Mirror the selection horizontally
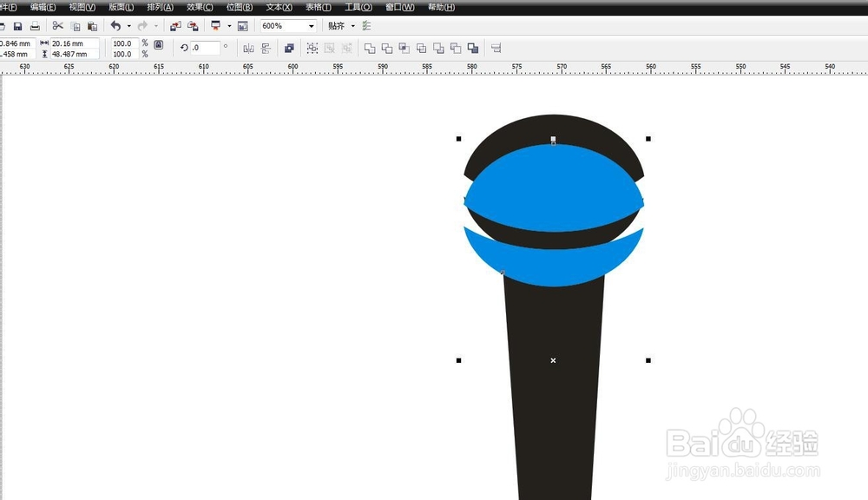Image resolution: width=868 pixels, height=500 pixels. point(248,48)
